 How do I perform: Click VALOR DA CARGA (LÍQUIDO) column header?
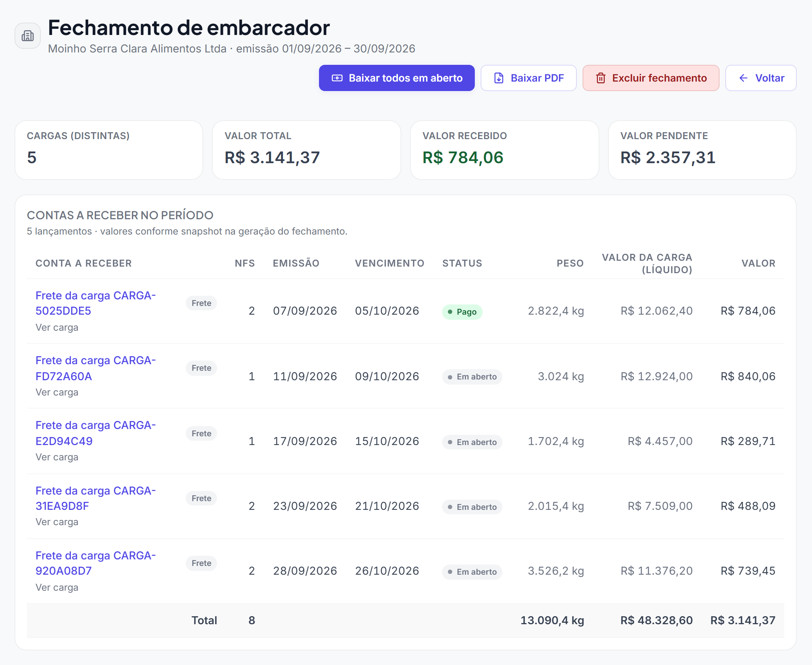tap(647, 264)
